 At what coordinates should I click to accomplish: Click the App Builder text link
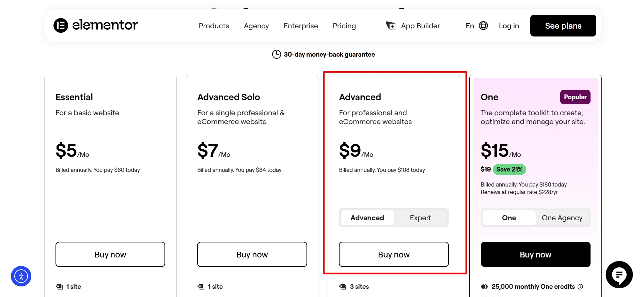coord(420,26)
